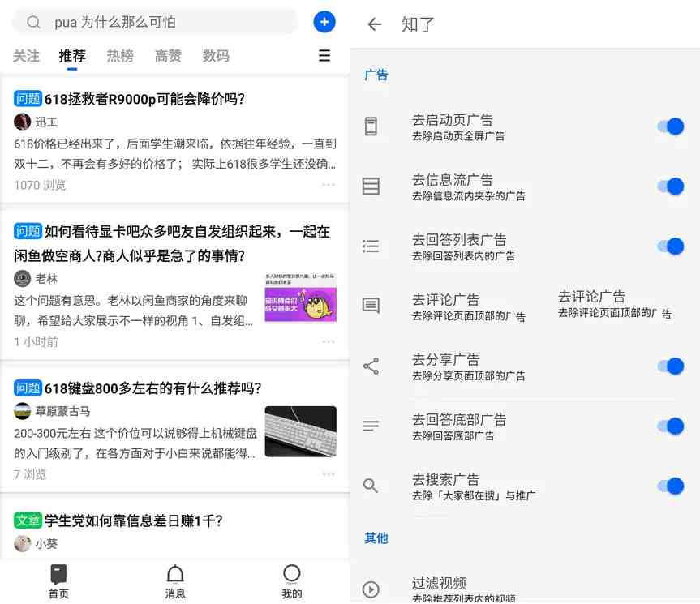Open the hamburger menu beside the tabs
This screenshot has width=700, height=604.
tap(324, 56)
